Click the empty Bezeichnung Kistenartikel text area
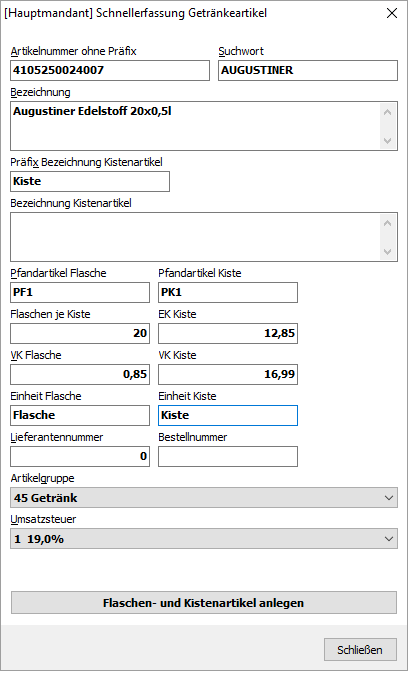The image size is (414, 673). pos(195,237)
